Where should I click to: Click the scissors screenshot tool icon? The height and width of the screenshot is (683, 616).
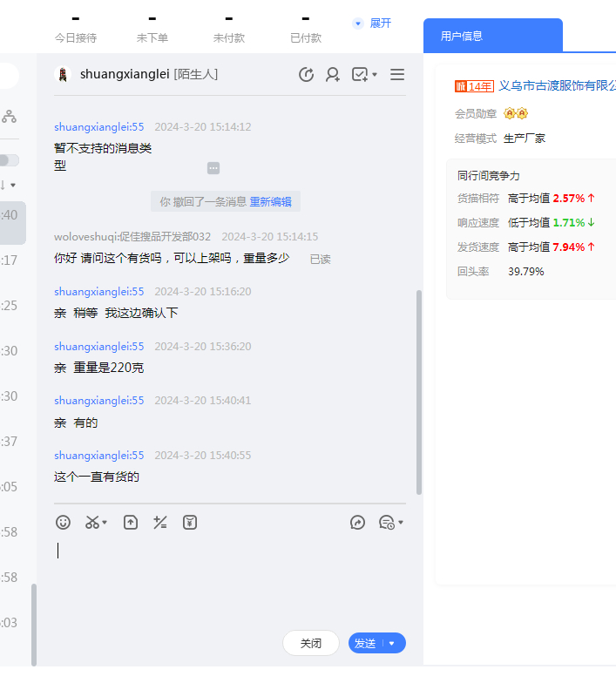pyautogui.click(x=92, y=523)
